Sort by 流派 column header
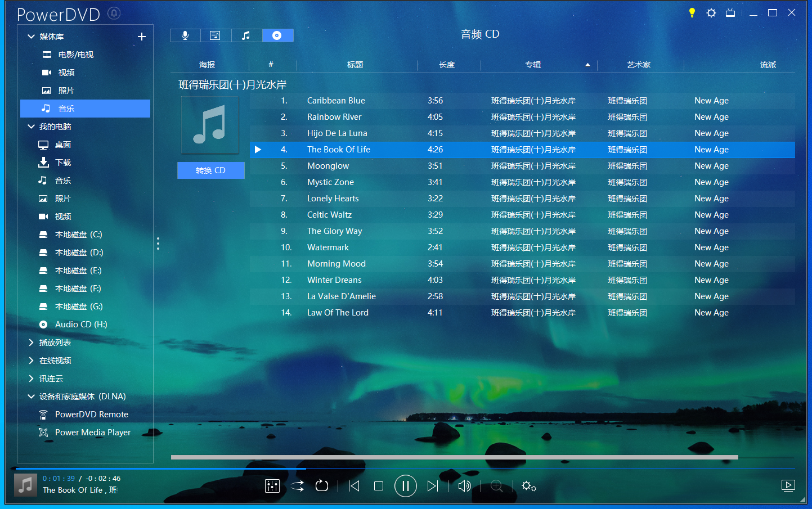This screenshot has height=509, width=812. [768, 65]
